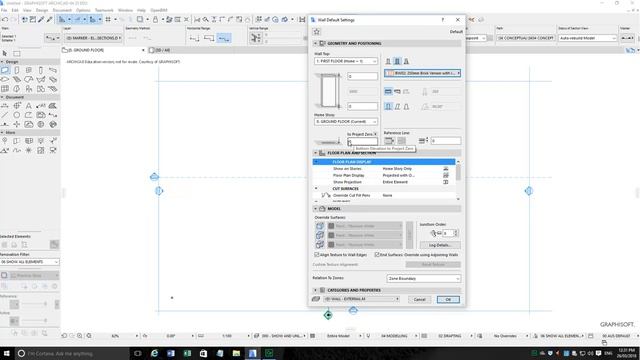Click the top Override Surface cube icon
This screenshot has width=640, height=360.
point(320,226)
